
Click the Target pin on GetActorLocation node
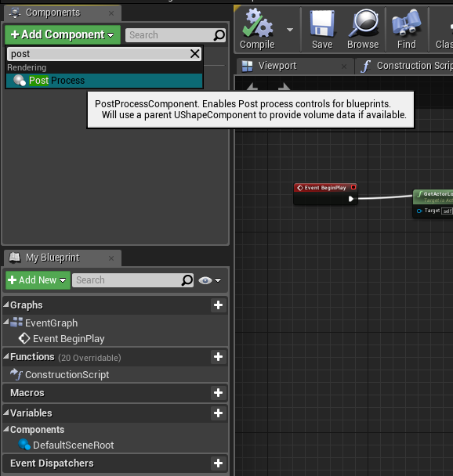click(x=419, y=211)
